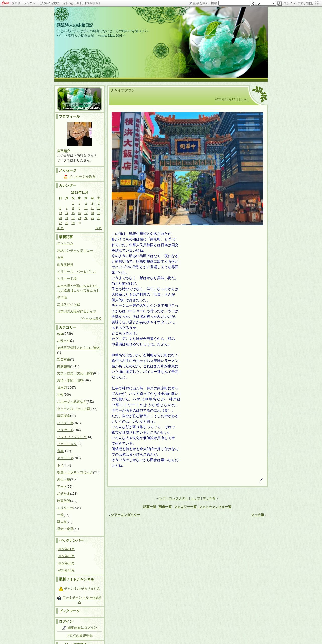Open recent article 超絶ナンチャッテキュー
Screen dimensions: 322x644
(75, 251)
